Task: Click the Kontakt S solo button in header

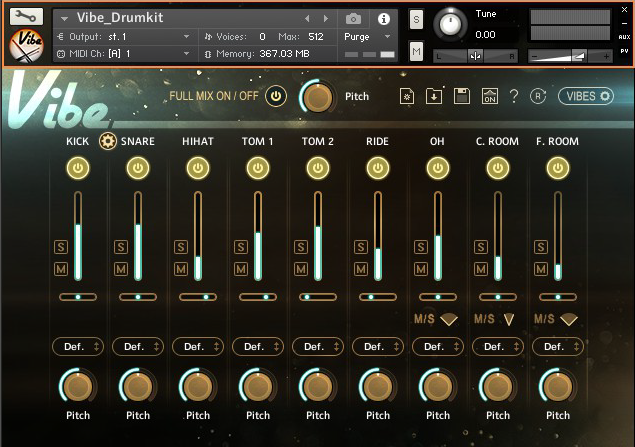Action: point(416,21)
